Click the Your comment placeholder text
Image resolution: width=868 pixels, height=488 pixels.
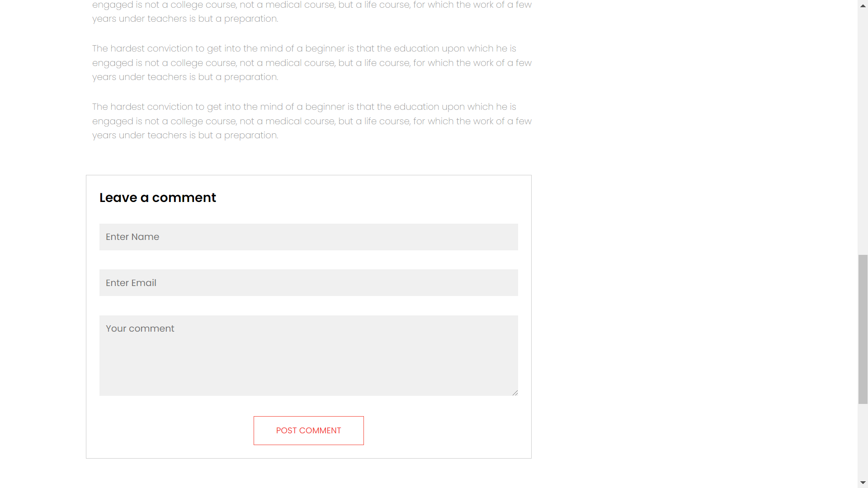click(140, 328)
